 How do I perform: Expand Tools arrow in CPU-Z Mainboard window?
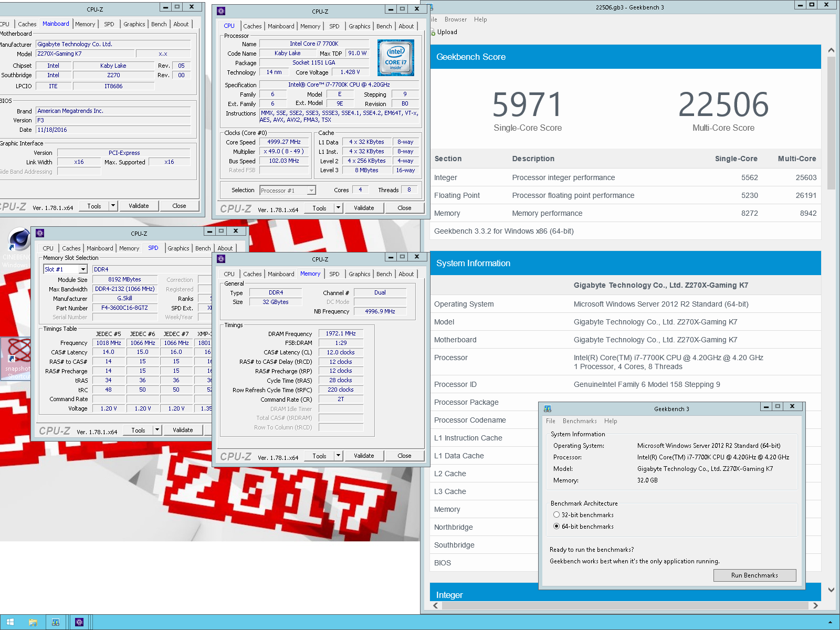pyautogui.click(x=113, y=206)
